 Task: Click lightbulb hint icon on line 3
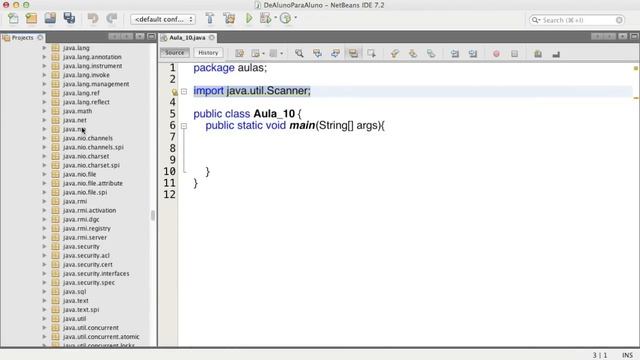pos(175,92)
